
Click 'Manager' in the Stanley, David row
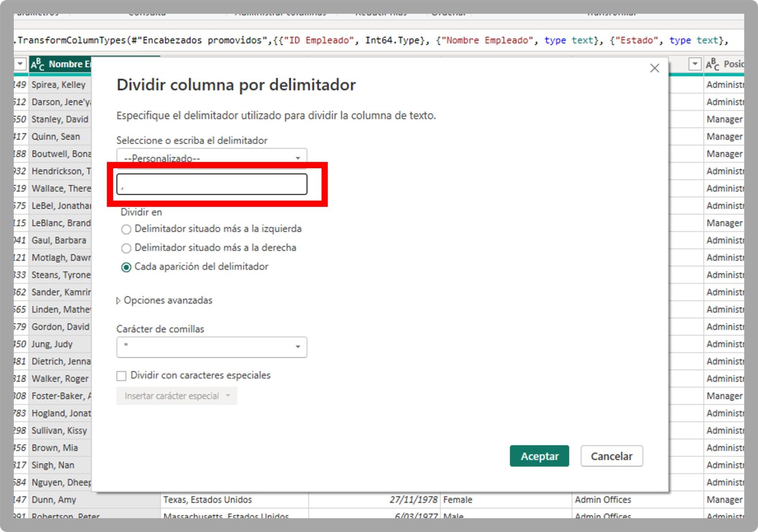[724, 119]
